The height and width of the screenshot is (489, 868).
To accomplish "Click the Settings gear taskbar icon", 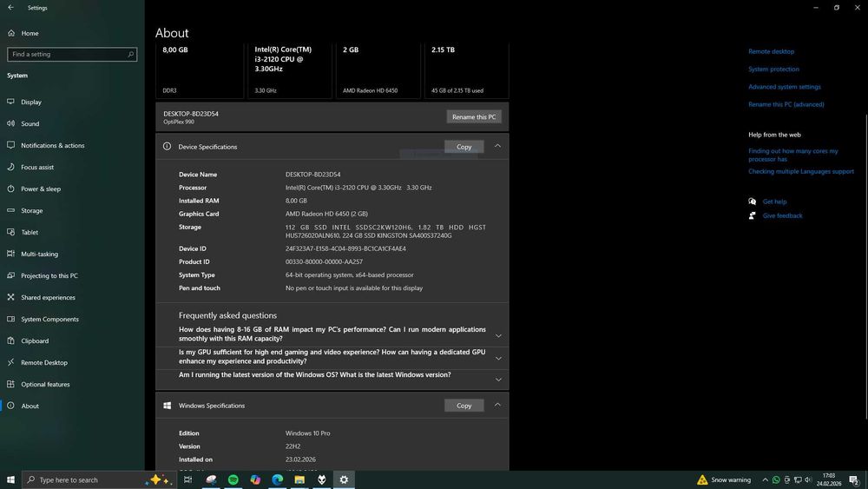I will point(344,479).
